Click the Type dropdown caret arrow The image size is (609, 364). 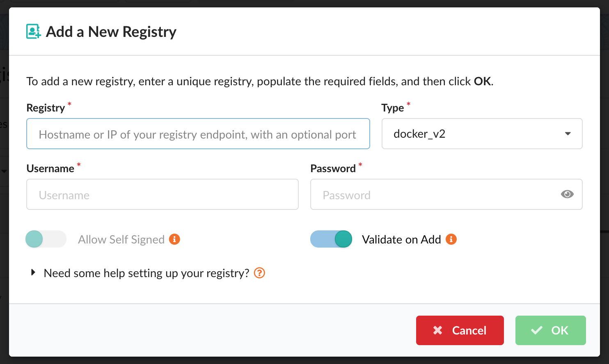point(568,134)
